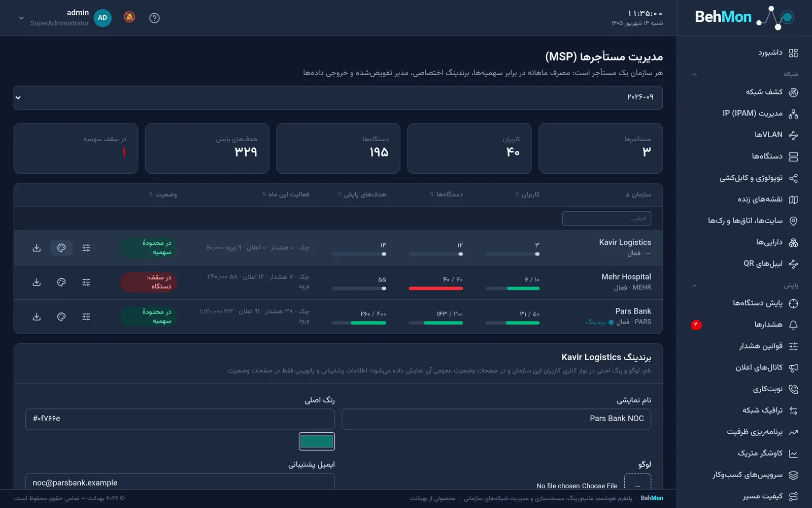This screenshot has width=812, height=508.
Task: Click the پایش دستگاه‌ها monitoring icon
Action: point(794,303)
